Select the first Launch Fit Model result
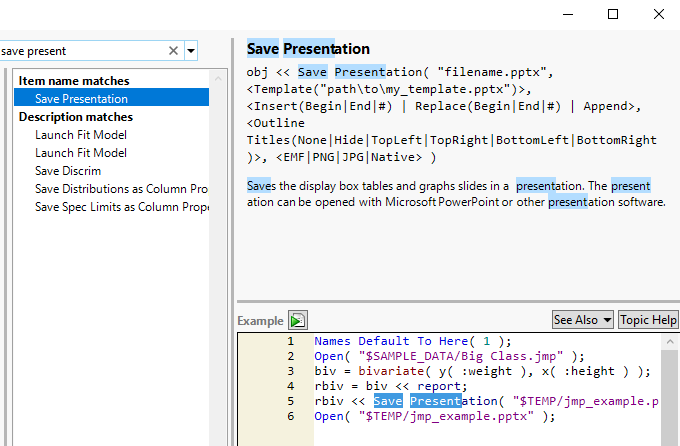The width and height of the screenshot is (680, 446). 81,135
